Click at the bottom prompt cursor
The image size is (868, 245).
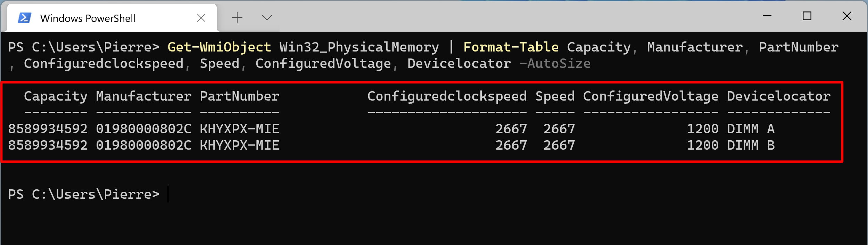pyautogui.click(x=168, y=194)
